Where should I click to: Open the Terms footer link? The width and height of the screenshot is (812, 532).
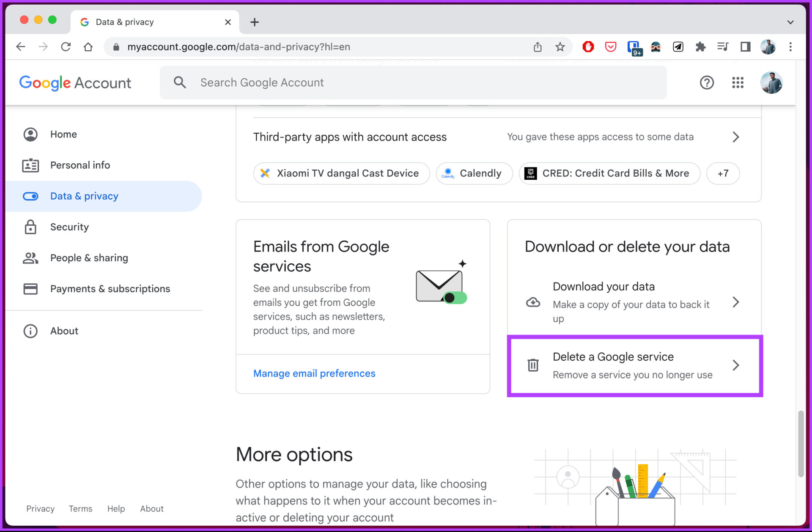pos(80,509)
